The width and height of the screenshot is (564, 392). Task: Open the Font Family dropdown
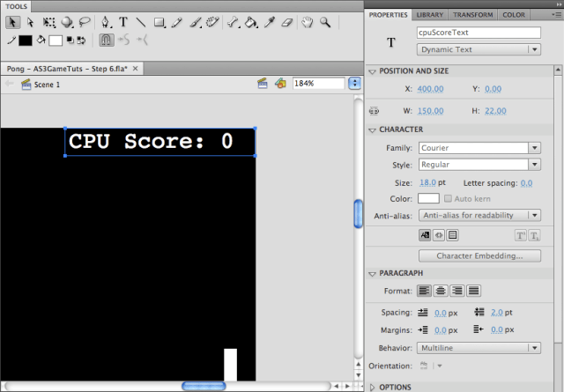(479, 148)
